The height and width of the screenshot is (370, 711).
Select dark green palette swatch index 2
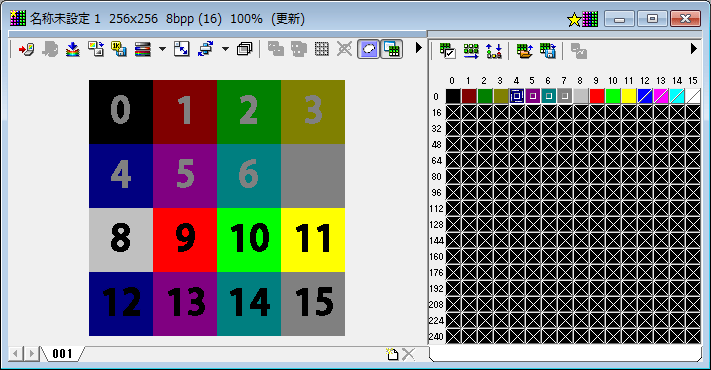click(485, 96)
